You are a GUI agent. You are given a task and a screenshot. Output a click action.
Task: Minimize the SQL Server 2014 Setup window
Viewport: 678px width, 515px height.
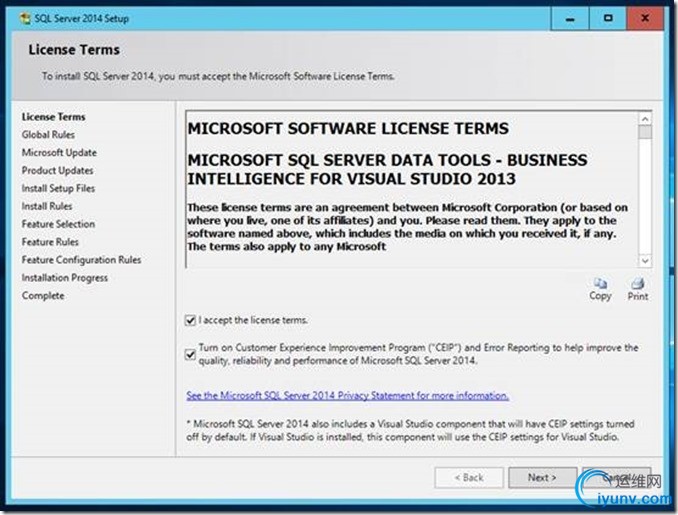coord(570,19)
